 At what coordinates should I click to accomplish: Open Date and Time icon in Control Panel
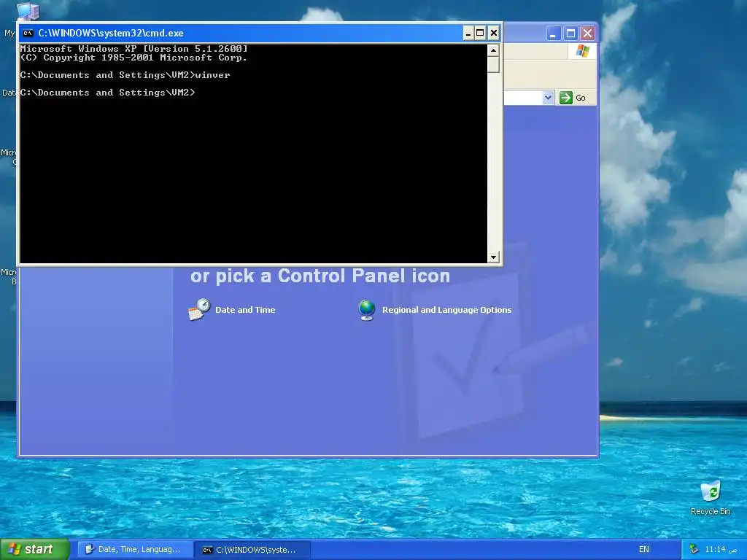(x=198, y=309)
